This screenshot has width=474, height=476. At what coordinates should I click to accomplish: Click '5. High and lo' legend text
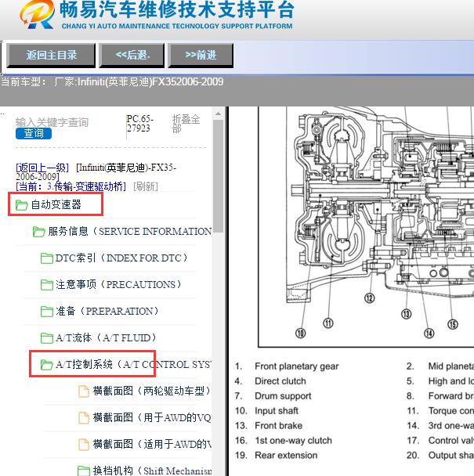[440, 381]
